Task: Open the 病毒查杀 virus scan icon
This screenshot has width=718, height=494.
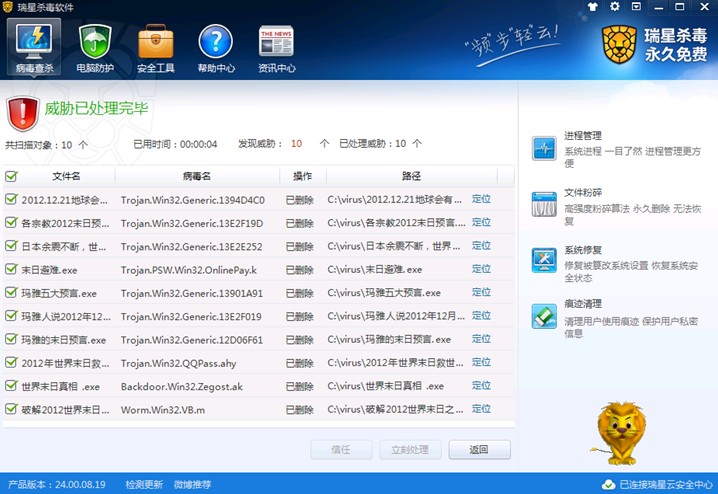Action: (34, 46)
